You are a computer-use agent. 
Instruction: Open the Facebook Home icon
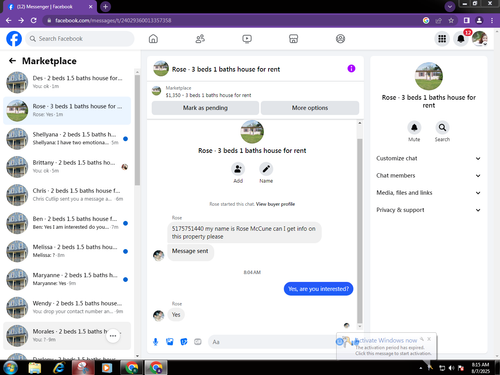point(153,39)
